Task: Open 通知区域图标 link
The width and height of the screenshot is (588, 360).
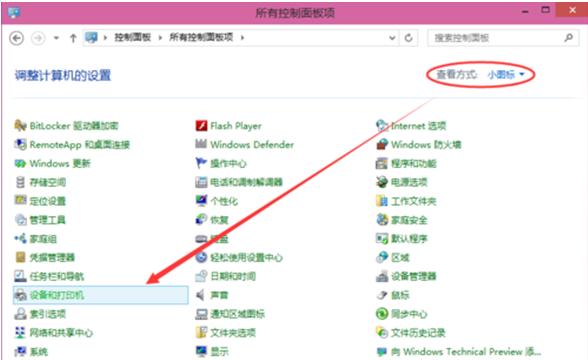Action: point(237,314)
